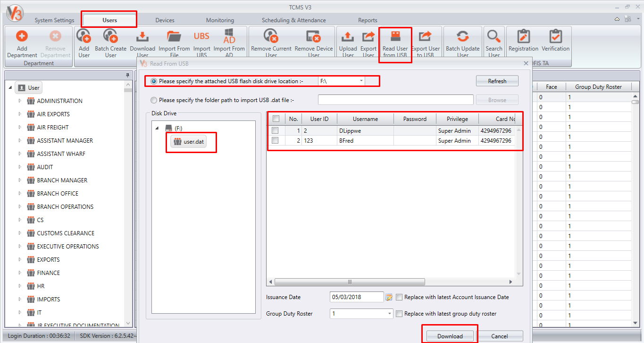Image resolution: width=644 pixels, height=343 pixels.
Task: Select user.dat file in Disk Drive tree
Action: click(189, 141)
